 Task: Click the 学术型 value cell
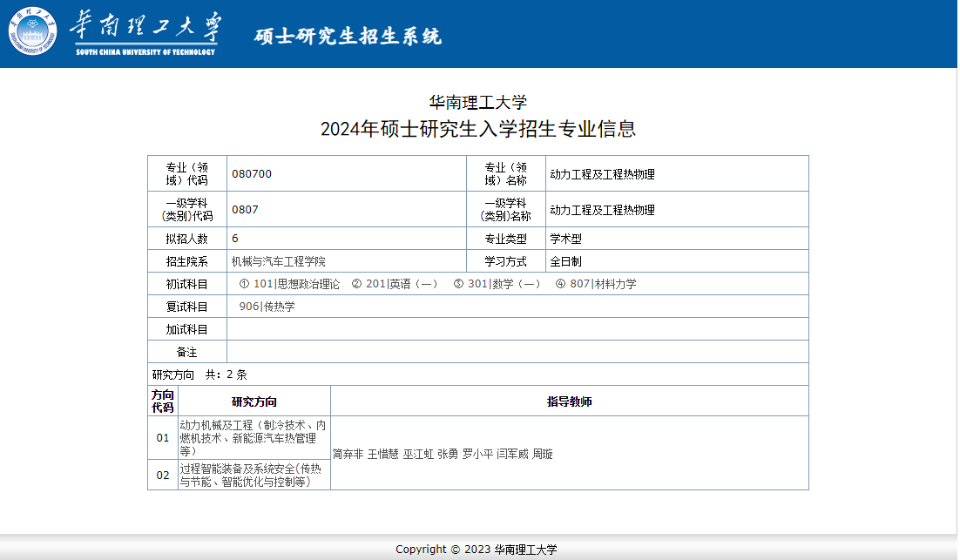677,239
